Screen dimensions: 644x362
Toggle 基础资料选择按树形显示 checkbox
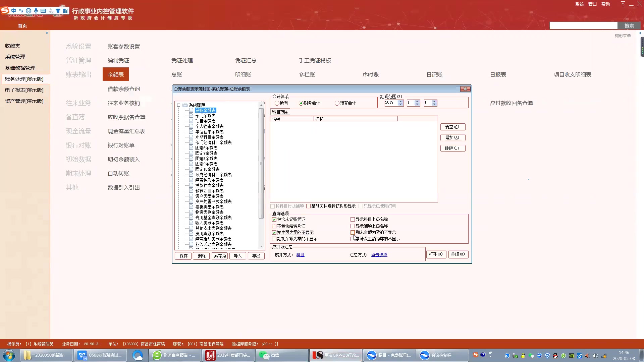coord(308,206)
